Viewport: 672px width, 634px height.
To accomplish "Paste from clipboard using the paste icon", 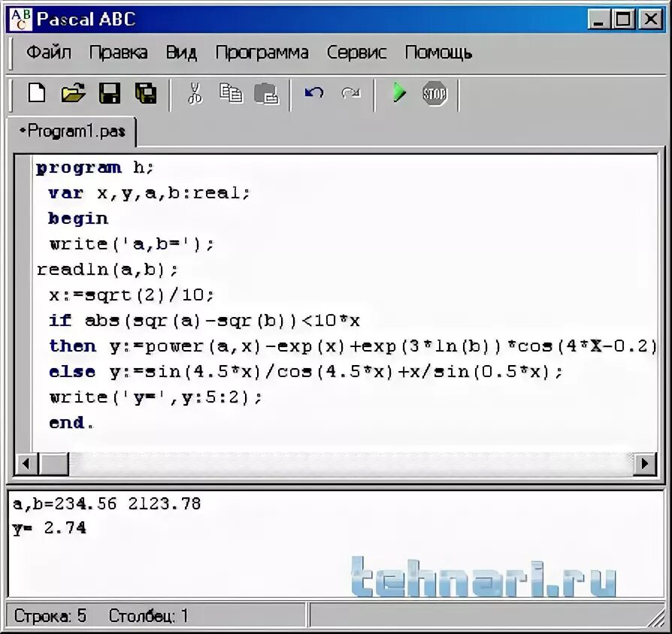I will pyautogui.click(x=267, y=93).
